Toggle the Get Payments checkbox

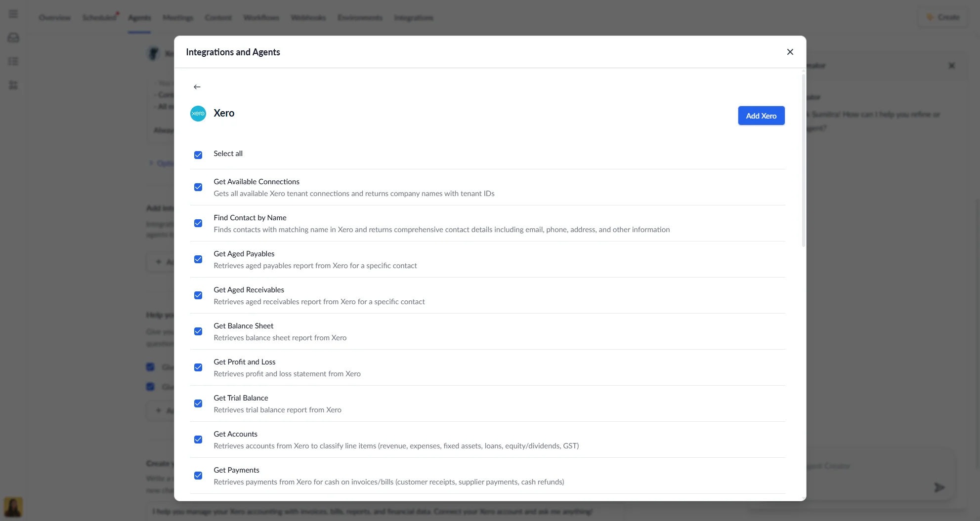(x=198, y=476)
